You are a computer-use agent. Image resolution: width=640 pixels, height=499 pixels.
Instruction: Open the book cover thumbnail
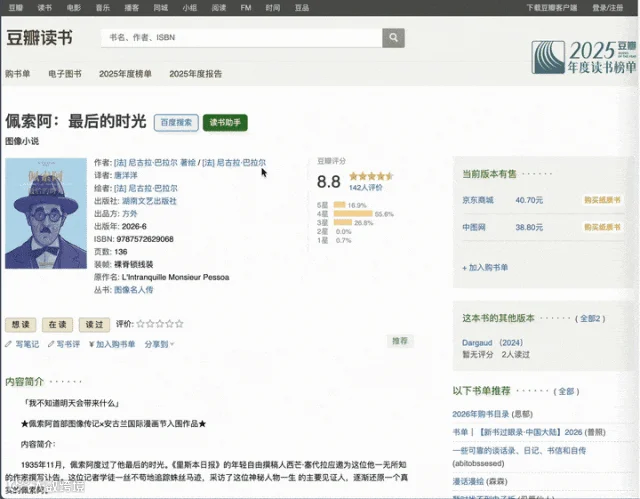[46, 213]
